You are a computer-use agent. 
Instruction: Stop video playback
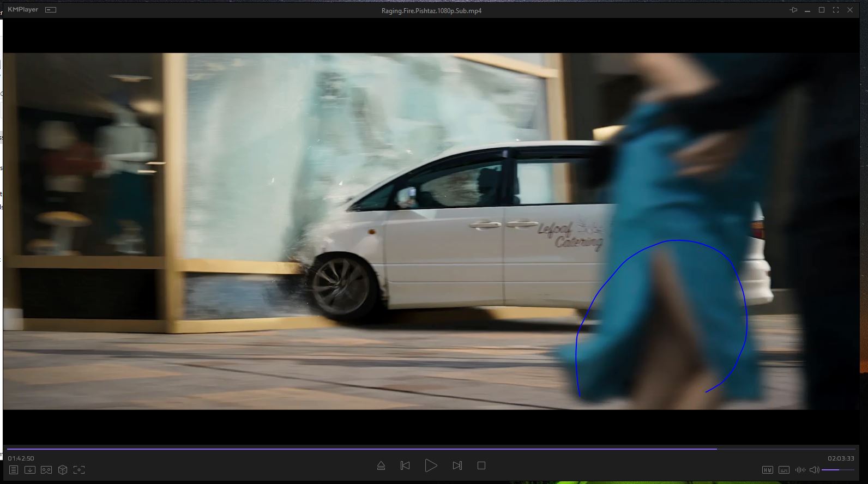481,465
